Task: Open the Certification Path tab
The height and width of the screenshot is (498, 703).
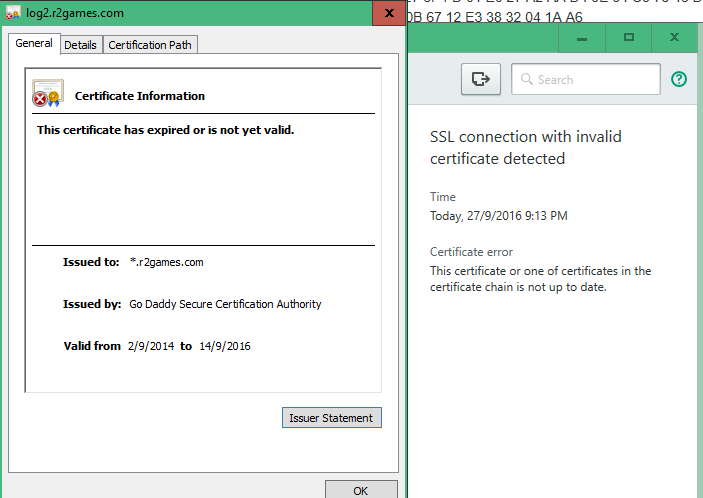Action: pyautogui.click(x=151, y=45)
